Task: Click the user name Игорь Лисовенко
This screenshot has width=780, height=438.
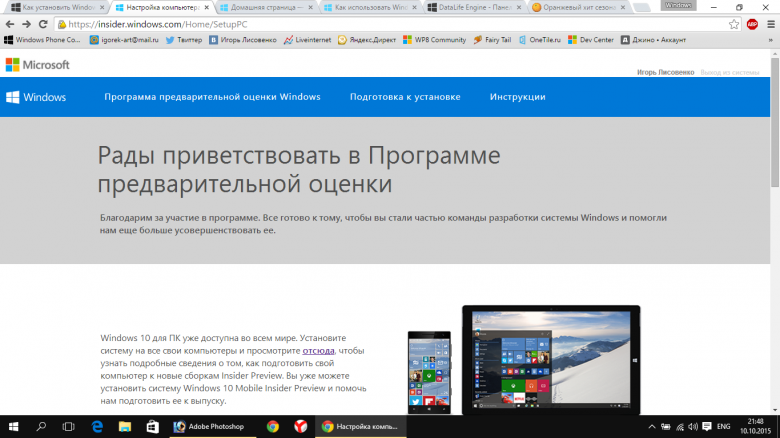Action: [x=665, y=73]
